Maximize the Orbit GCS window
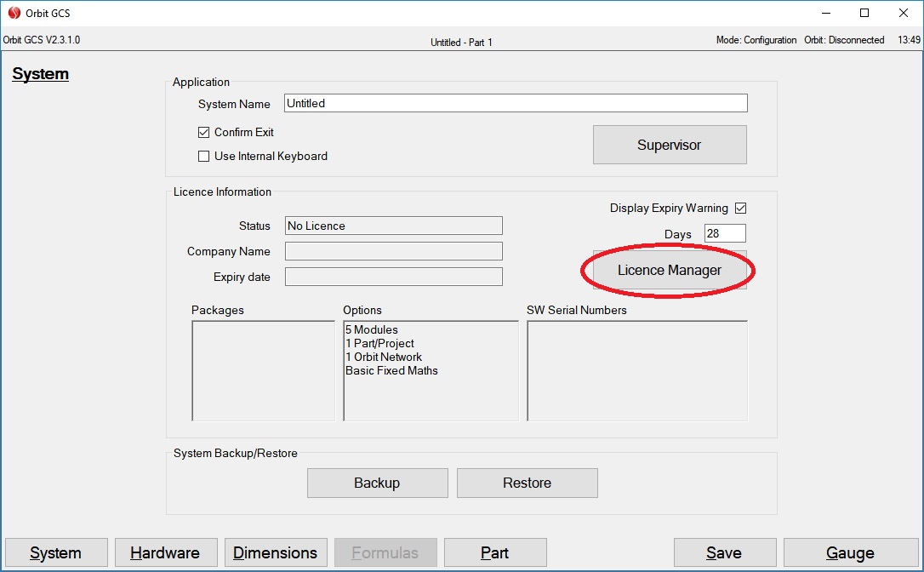924x572 pixels. tap(864, 13)
